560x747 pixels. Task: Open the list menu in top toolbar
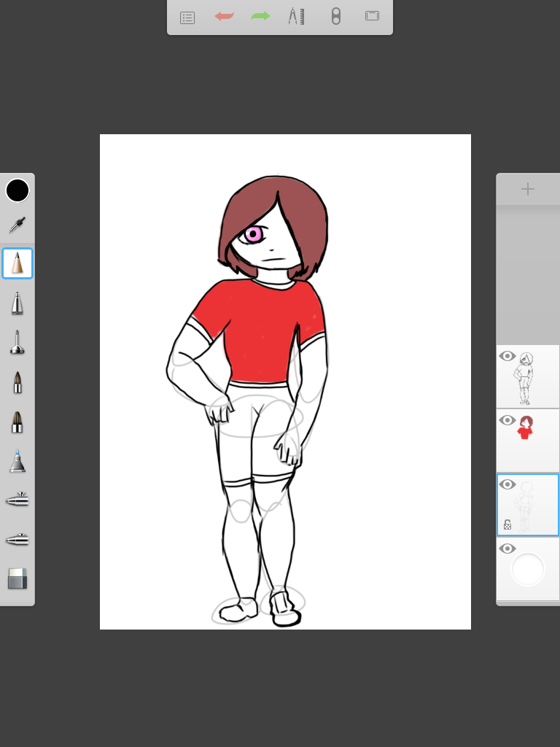pos(187,17)
